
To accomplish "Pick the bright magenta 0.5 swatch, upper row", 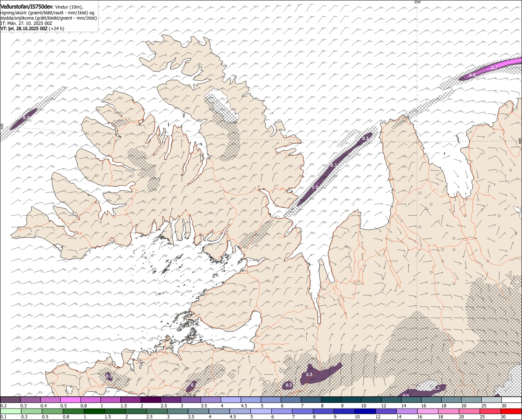I will (70, 400).
